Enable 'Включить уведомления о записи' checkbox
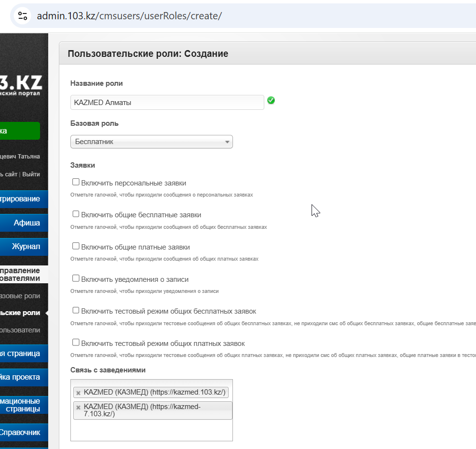 pos(76,278)
